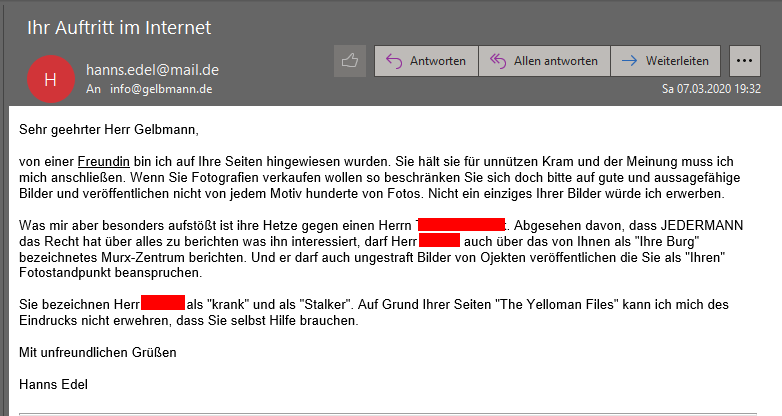Open the three-dot more actions menu
The width and height of the screenshot is (782, 416).
point(745,61)
